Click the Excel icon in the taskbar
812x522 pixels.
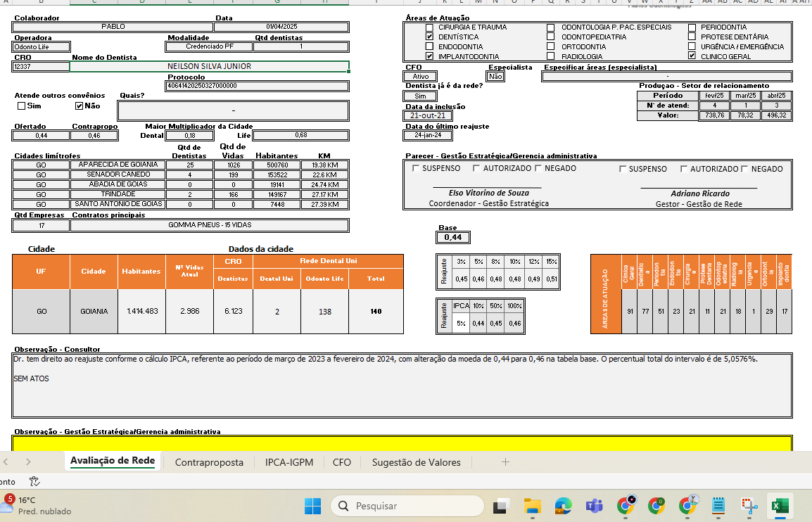pos(780,506)
